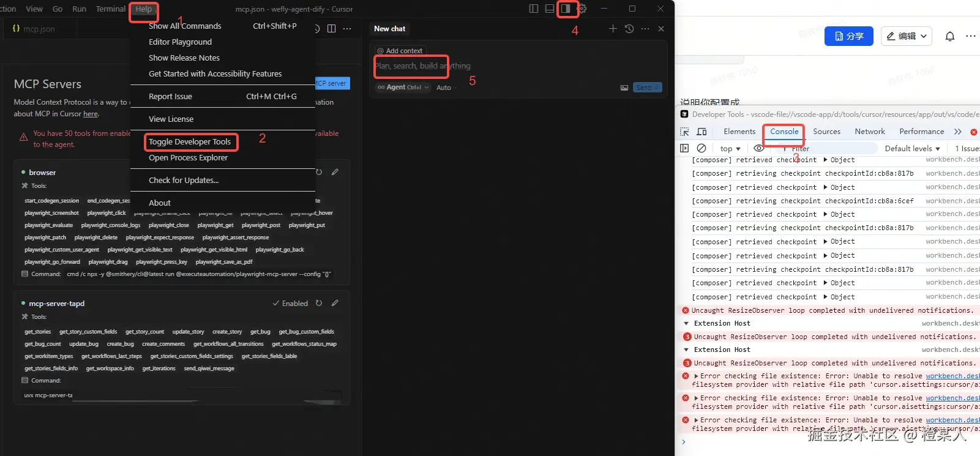Image resolution: width=980 pixels, height=456 pixels.
Task: Switch to Network tab in DevTools
Action: click(x=870, y=132)
